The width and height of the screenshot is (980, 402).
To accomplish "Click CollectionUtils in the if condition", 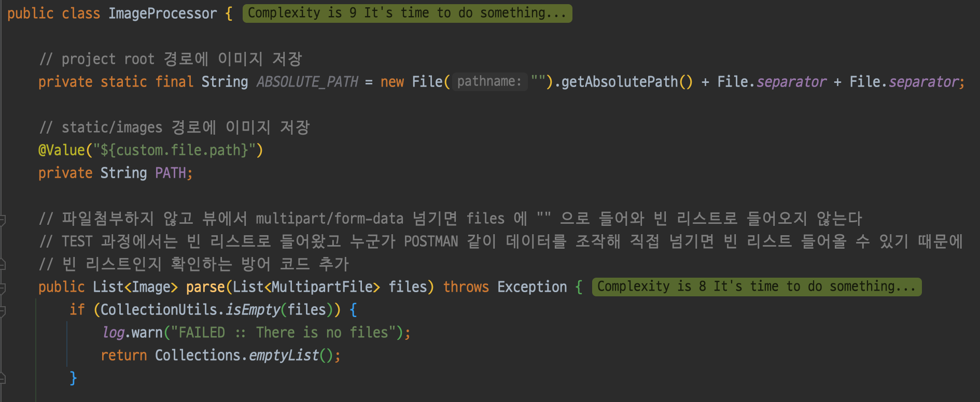I will coord(159,310).
